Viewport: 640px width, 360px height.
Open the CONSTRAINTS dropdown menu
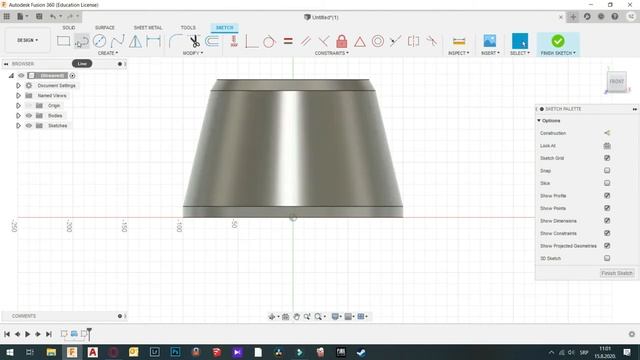pos(331,53)
